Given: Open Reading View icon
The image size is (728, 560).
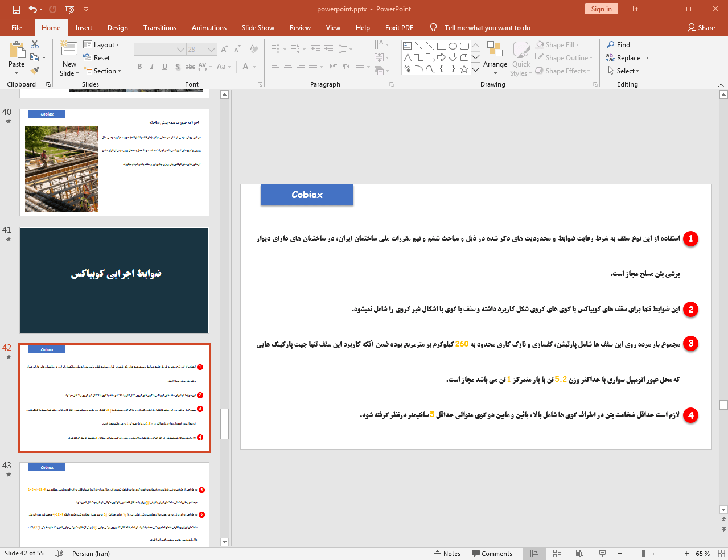Looking at the screenshot, I should tap(579, 554).
